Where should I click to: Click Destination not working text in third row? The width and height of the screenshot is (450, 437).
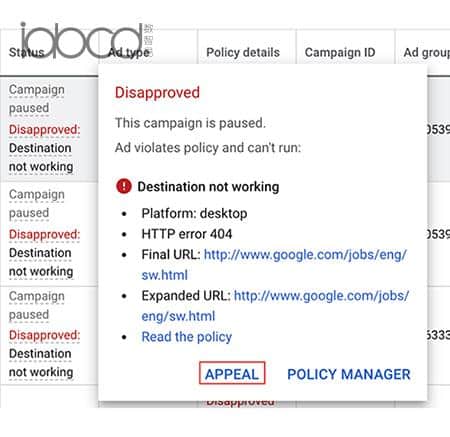pyautogui.click(x=41, y=363)
